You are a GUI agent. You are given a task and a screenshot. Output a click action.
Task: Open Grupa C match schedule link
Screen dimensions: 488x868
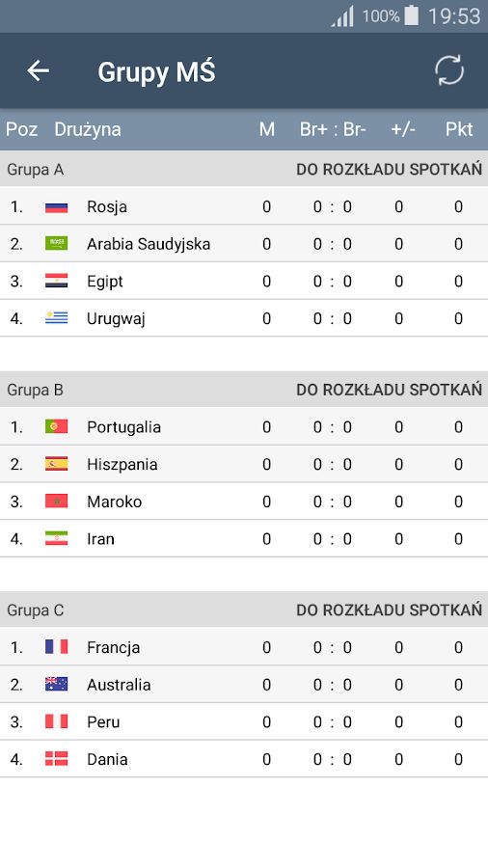click(389, 610)
